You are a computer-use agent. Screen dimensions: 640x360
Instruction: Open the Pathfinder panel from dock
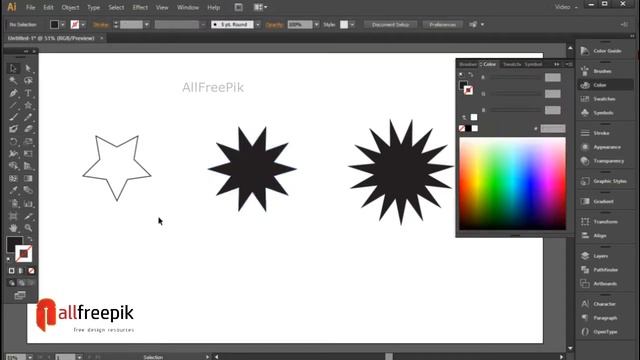(605, 270)
